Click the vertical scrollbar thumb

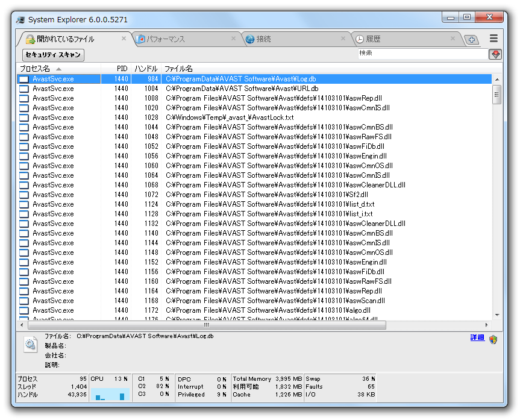click(x=497, y=95)
